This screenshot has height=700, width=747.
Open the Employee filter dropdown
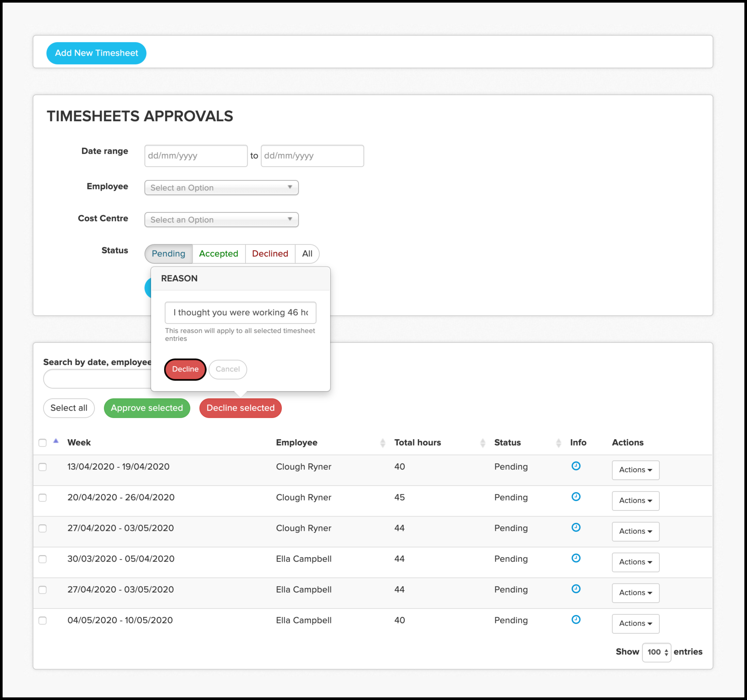coord(221,188)
